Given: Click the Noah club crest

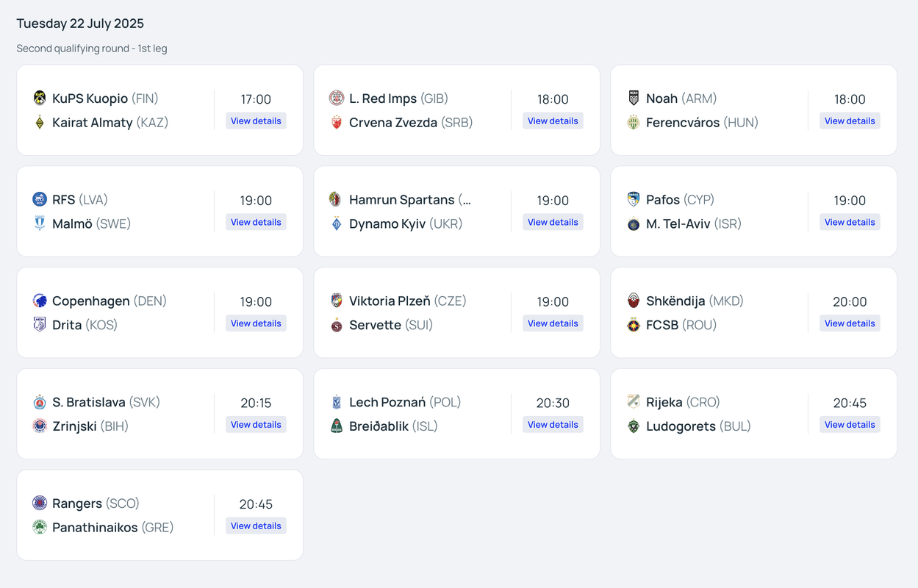Looking at the screenshot, I should point(634,98).
